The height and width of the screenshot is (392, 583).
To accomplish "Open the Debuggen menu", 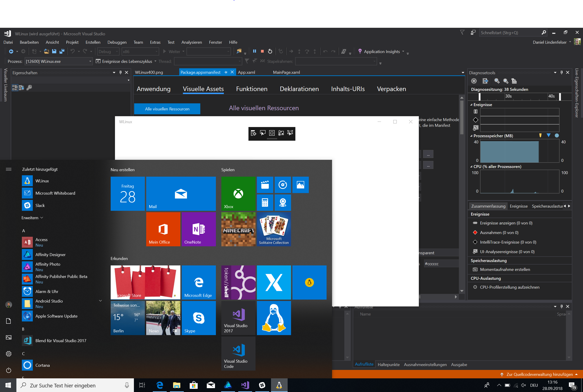I will pos(117,42).
